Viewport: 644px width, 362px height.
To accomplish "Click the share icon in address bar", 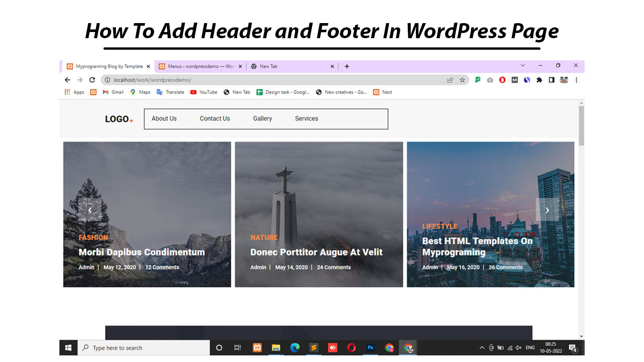I will click(450, 80).
